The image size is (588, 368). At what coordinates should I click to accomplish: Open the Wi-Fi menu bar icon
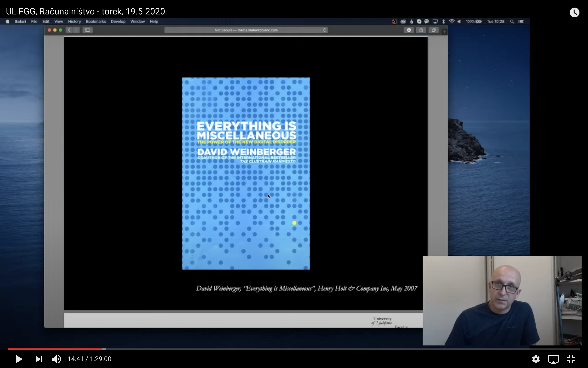tap(452, 21)
